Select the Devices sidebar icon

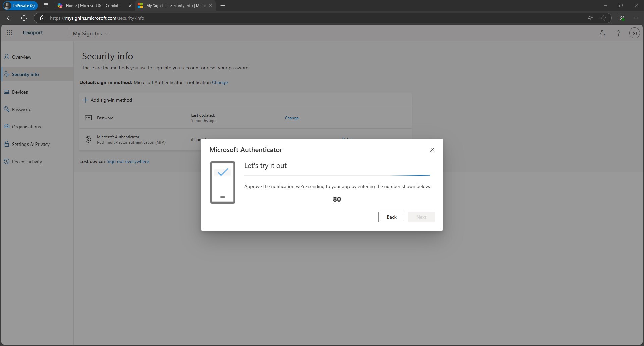(7, 92)
